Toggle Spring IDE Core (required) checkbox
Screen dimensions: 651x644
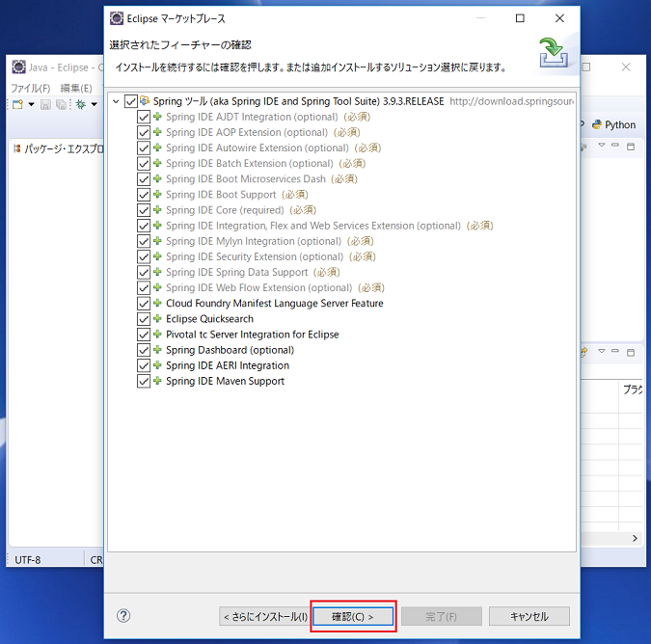tap(144, 210)
